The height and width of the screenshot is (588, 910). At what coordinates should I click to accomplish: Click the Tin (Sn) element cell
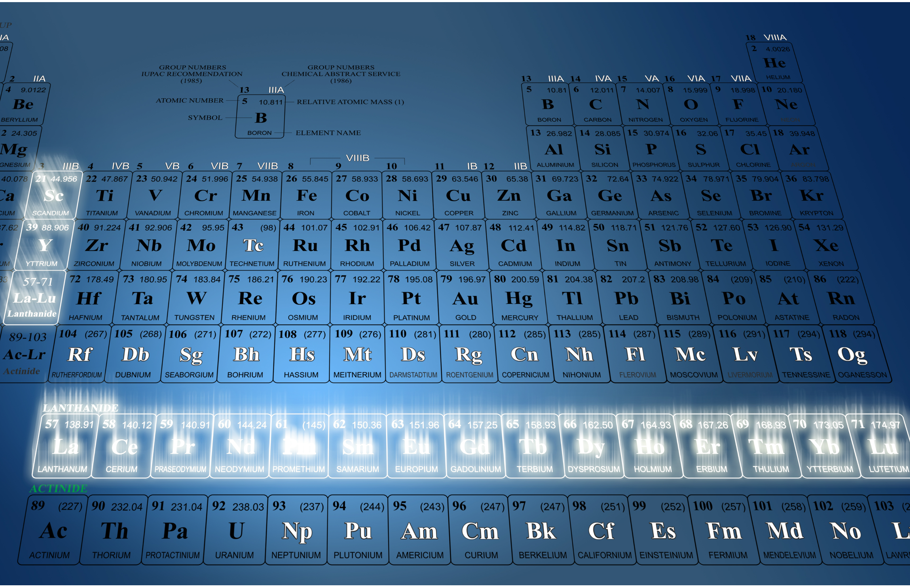pos(618,245)
